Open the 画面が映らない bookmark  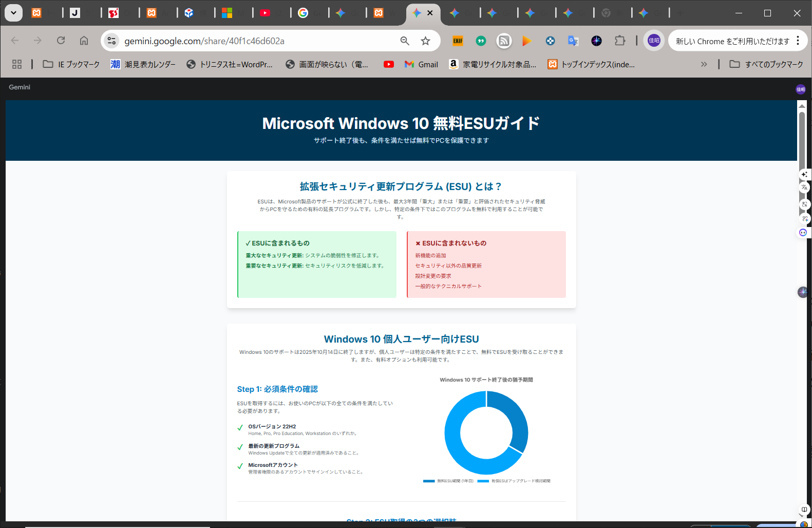pos(327,64)
